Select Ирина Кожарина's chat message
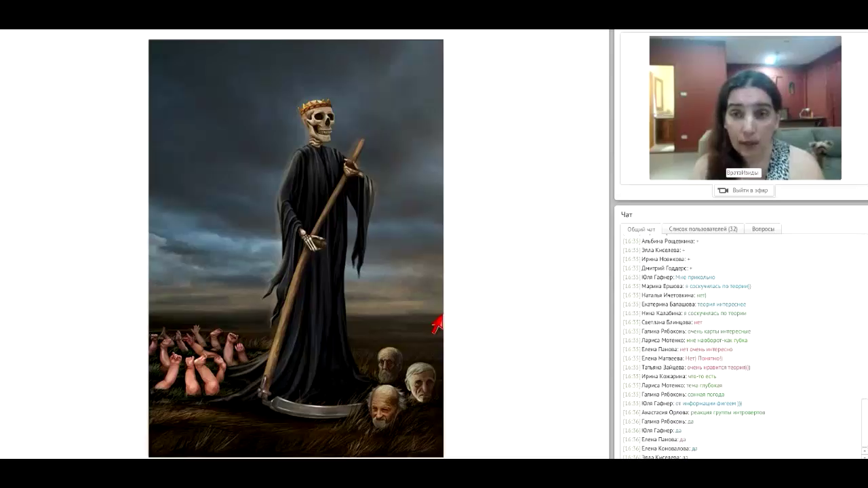Image resolution: width=868 pixels, height=488 pixels. tap(669, 376)
